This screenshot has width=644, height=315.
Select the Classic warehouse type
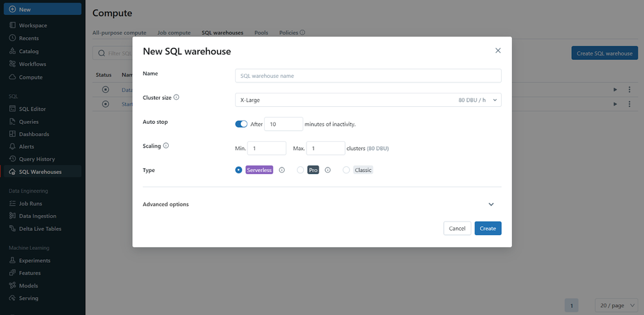click(x=346, y=170)
